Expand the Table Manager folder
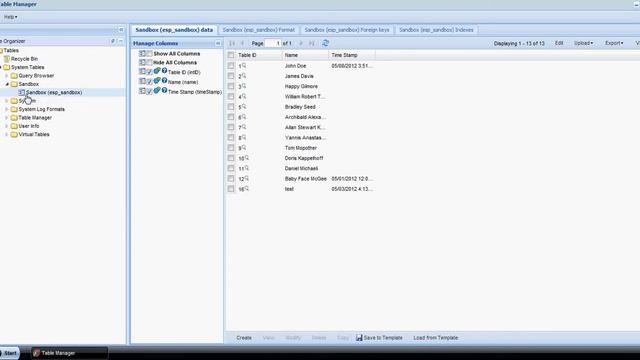The width and height of the screenshot is (640, 360). click(7, 118)
